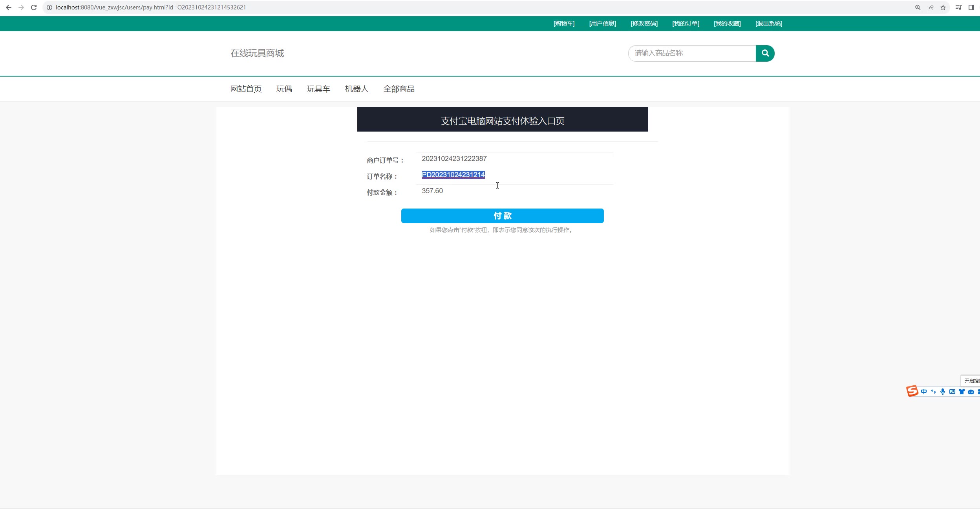Select the 玩偶 category
Screen dimensions: 980x509
[x=284, y=89]
